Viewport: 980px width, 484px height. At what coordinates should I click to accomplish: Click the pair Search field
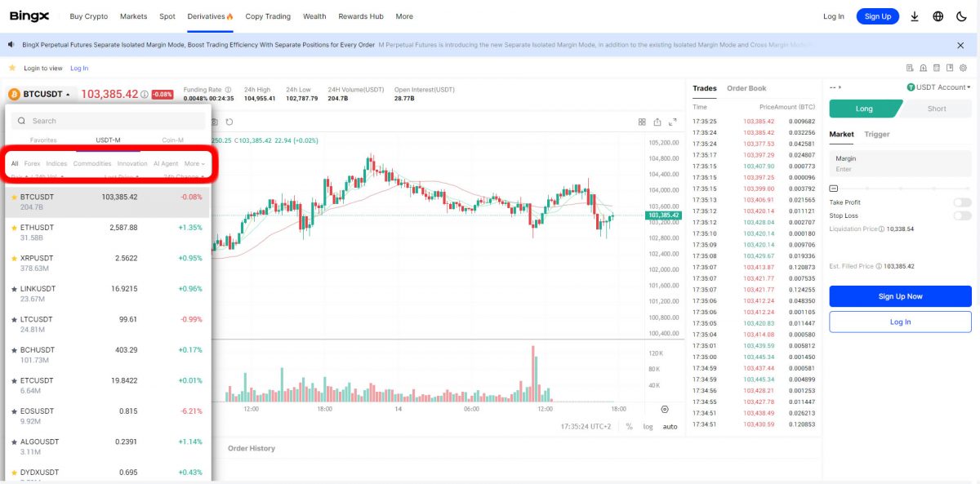click(109, 121)
